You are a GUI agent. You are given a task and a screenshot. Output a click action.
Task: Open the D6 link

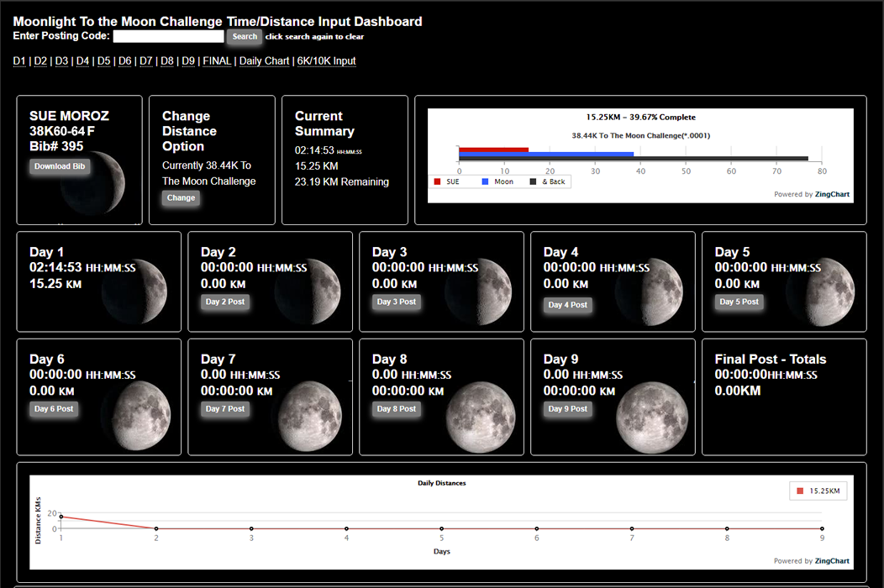[x=124, y=60]
